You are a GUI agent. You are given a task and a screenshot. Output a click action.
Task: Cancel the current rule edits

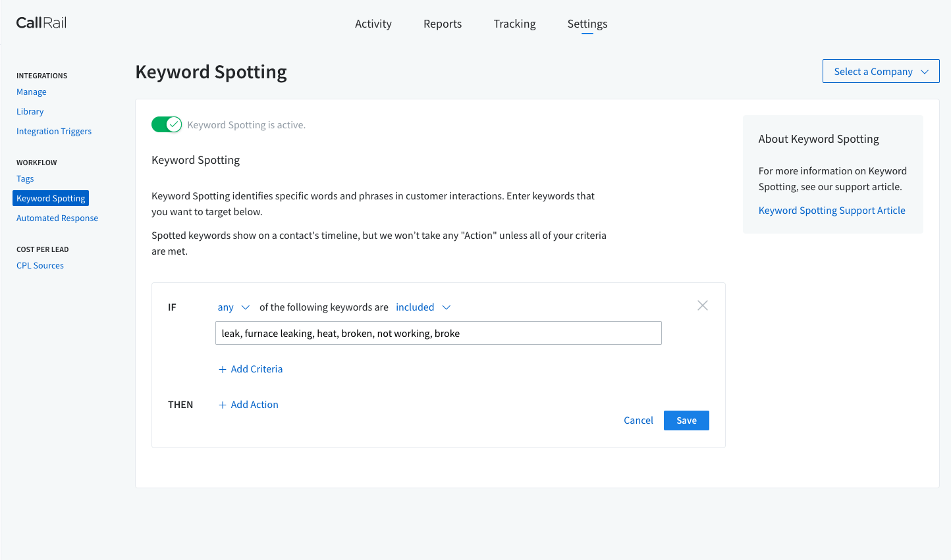coord(638,420)
